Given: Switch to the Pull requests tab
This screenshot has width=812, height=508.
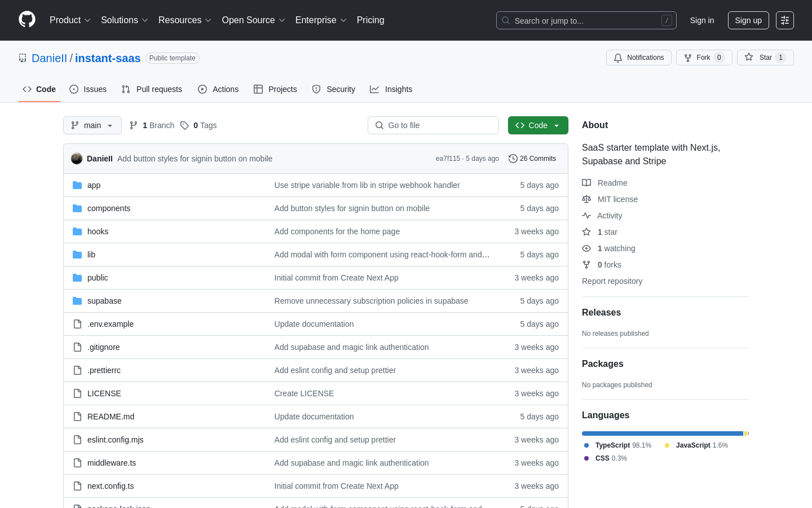Looking at the screenshot, I should click(x=152, y=89).
